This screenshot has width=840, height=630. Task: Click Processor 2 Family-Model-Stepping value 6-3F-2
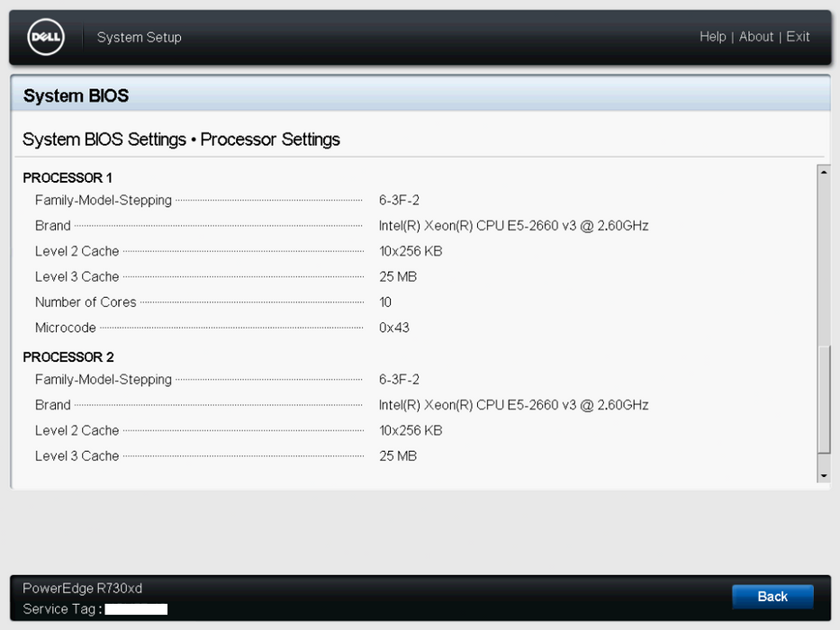point(399,380)
